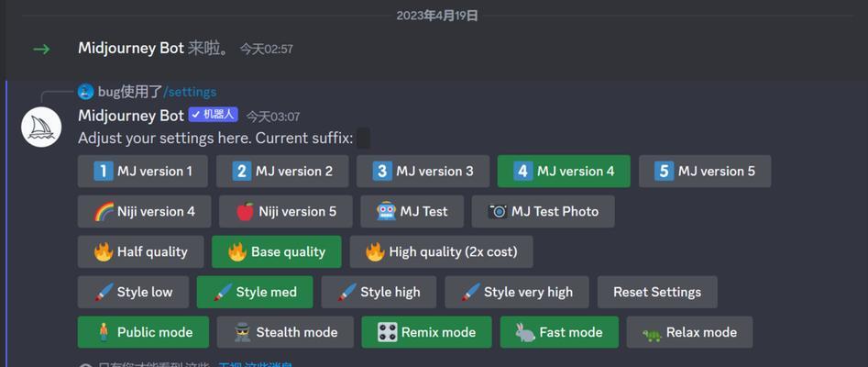Screen dimensions: 868x367
Task: Set Style high option
Action: [x=379, y=292]
